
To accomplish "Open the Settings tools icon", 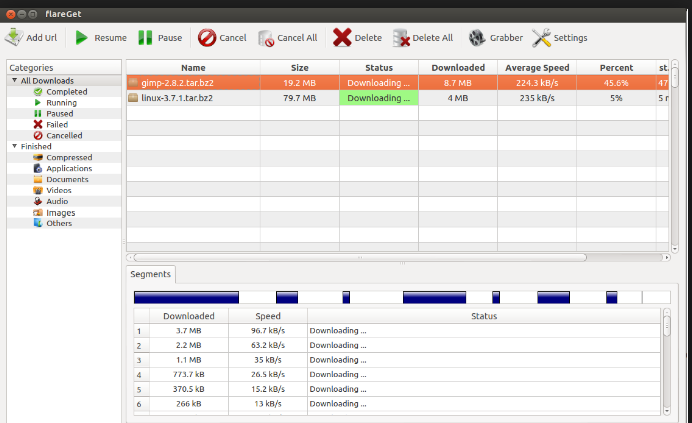I will point(541,38).
